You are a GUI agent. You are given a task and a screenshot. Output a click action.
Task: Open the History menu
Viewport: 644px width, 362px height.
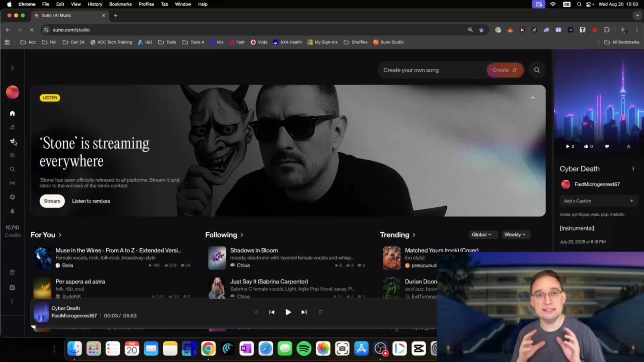tap(95, 4)
